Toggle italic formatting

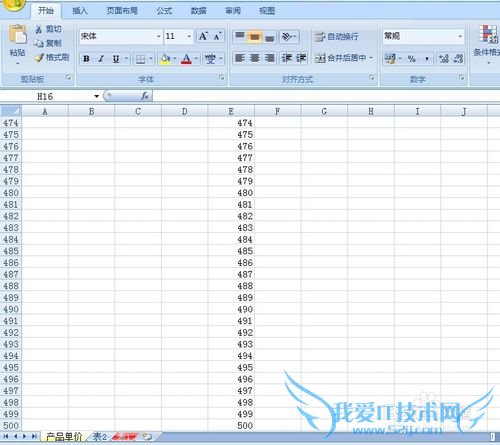(101, 59)
